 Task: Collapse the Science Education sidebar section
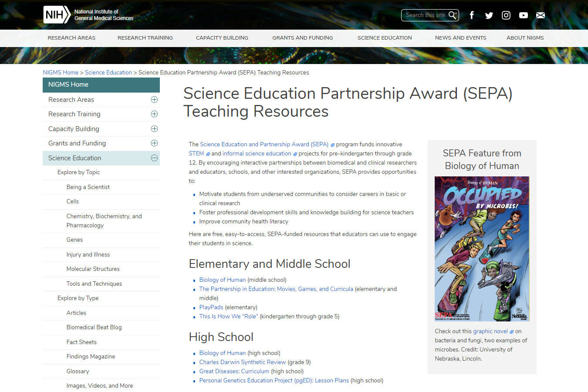(x=154, y=158)
